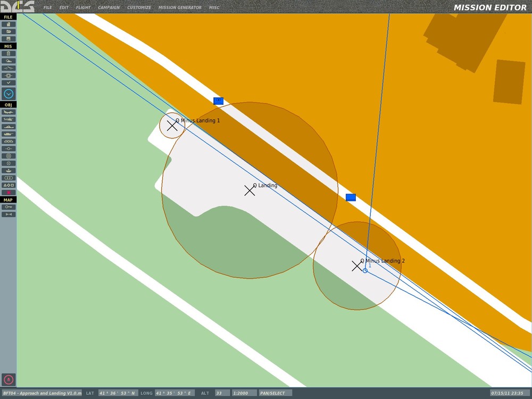Select the tank ground unit tool
This screenshot has width=532, height=399.
[x=9, y=134]
